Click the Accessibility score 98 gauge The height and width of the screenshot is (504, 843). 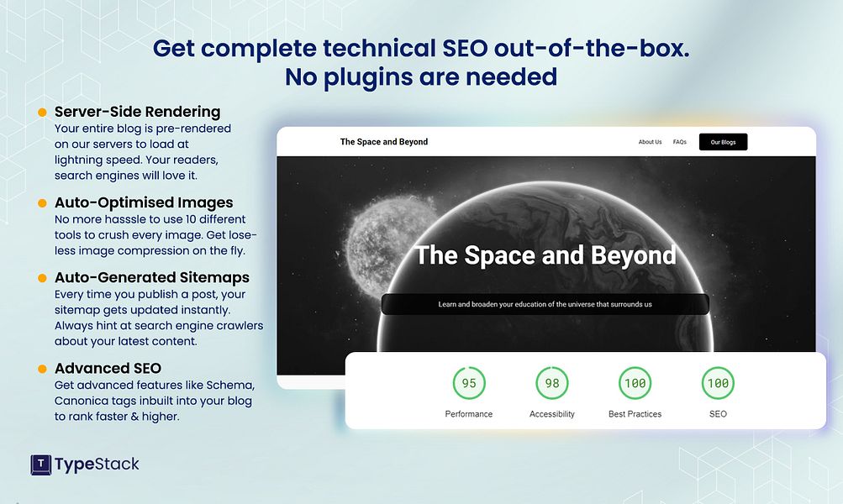pyautogui.click(x=552, y=383)
